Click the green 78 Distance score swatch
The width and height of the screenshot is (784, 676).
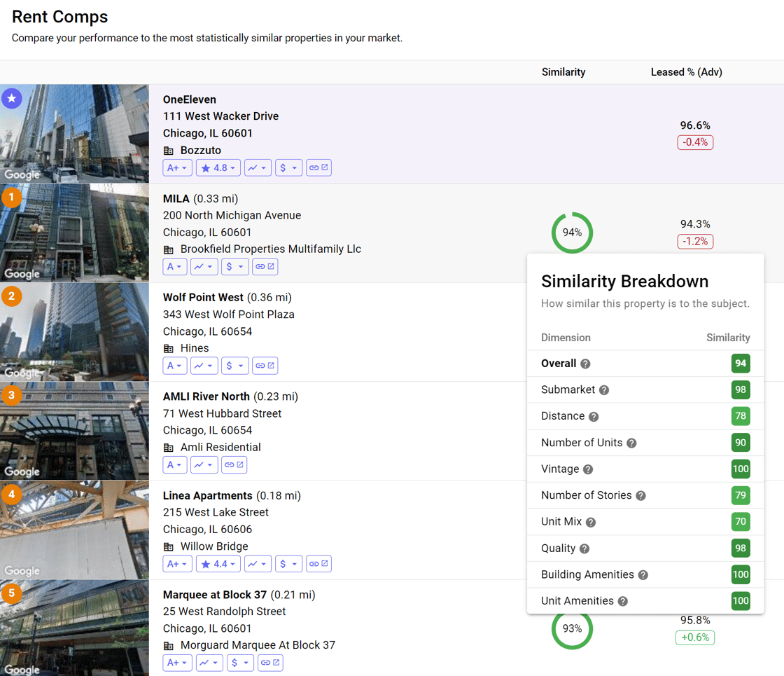741,416
